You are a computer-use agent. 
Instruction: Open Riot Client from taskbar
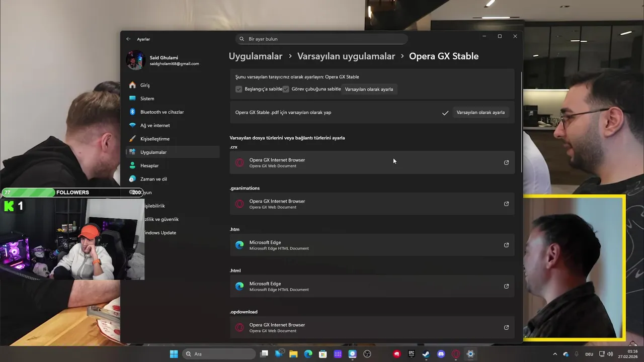pyautogui.click(x=397, y=354)
